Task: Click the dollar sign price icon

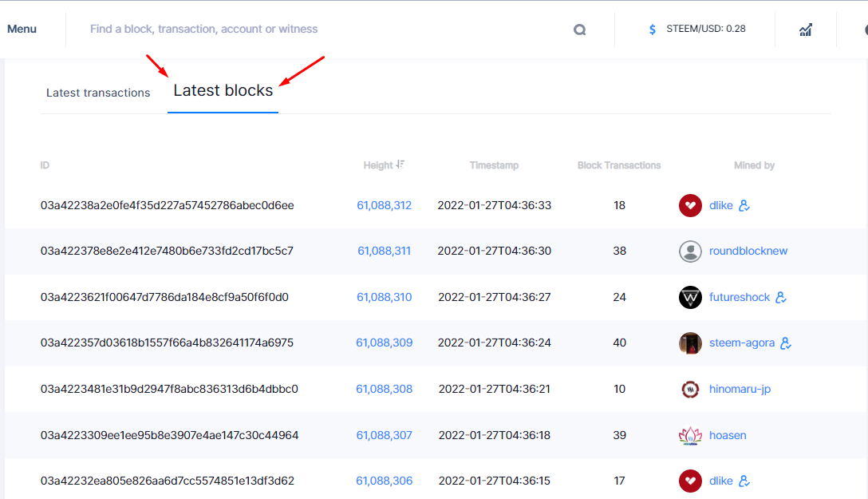Action: (652, 30)
